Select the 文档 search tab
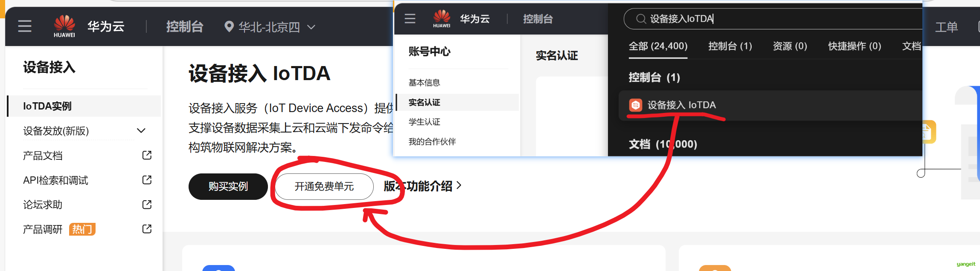The width and height of the screenshot is (980, 271). coord(912,46)
